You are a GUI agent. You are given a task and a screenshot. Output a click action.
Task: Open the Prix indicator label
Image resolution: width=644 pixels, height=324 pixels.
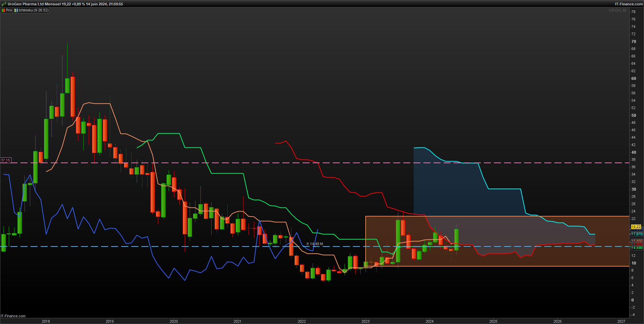point(9,10)
